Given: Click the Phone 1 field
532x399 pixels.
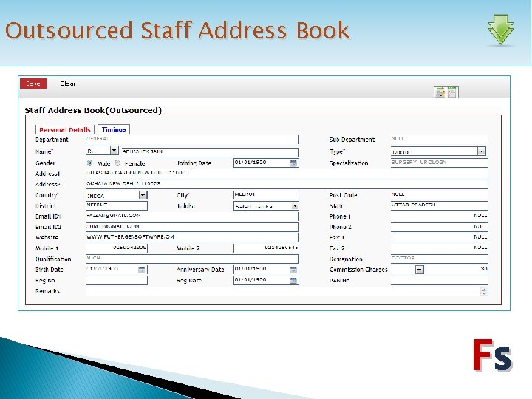Looking at the screenshot, I should (x=440, y=216).
